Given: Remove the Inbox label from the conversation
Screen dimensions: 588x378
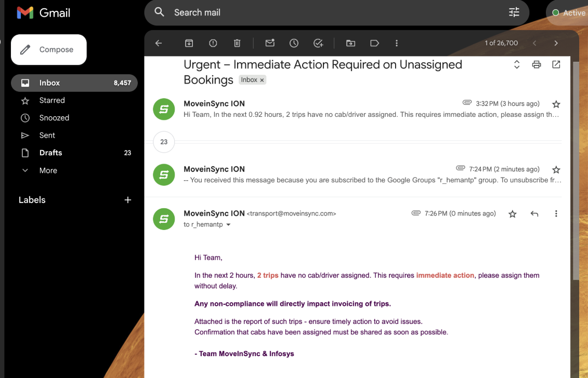Looking at the screenshot, I should pos(262,80).
